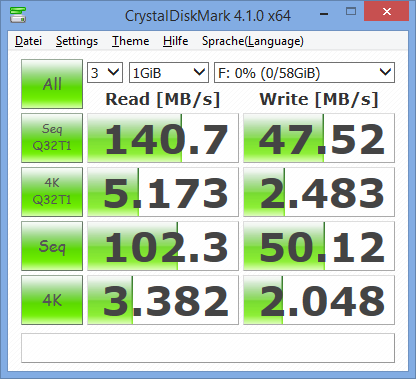Click the empty comment field at bottom
416x379 pixels.
(x=208, y=348)
